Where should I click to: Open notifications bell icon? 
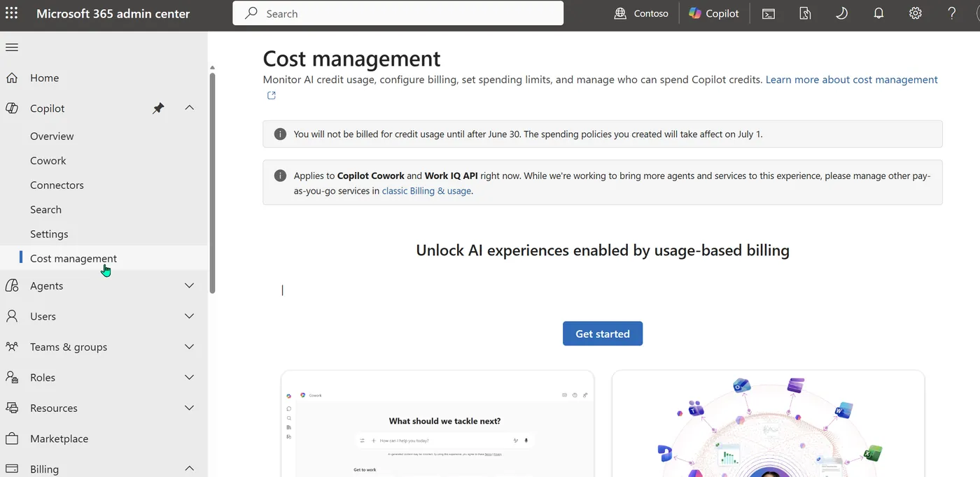click(x=878, y=13)
